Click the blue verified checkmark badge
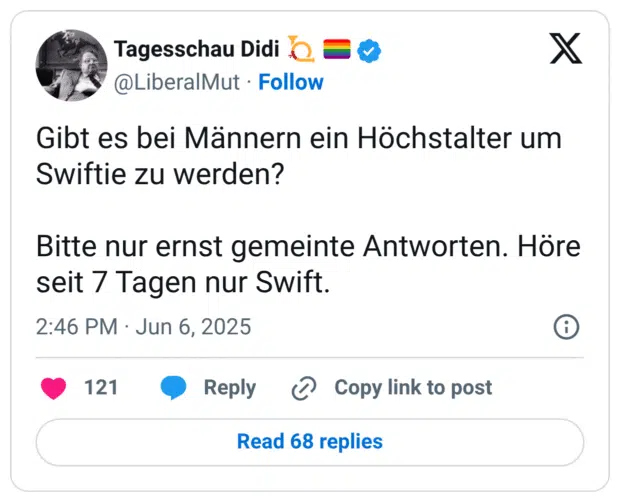Viewport: 620px width, 502px height. pos(371,49)
